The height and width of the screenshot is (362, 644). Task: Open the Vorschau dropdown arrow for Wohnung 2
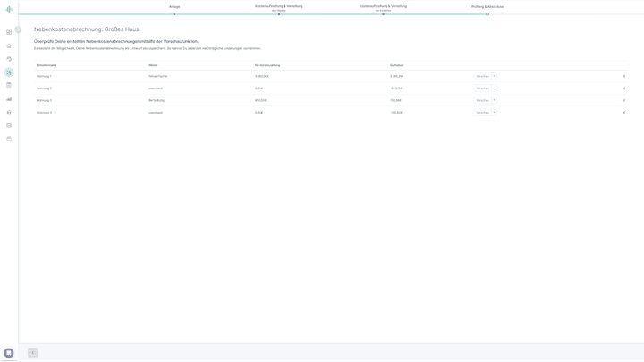(494, 88)
